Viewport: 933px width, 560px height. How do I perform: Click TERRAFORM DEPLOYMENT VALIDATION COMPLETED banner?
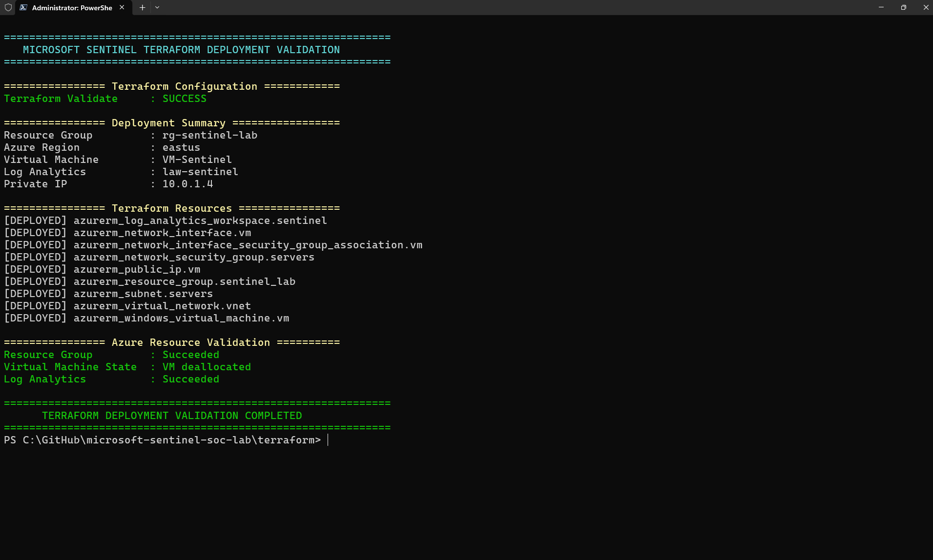tap(172, 416)
